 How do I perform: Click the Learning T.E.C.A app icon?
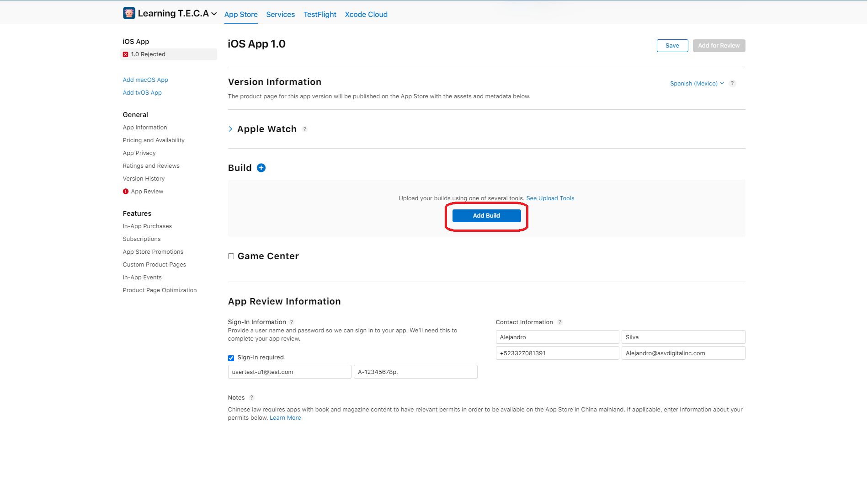click(129, 13)
